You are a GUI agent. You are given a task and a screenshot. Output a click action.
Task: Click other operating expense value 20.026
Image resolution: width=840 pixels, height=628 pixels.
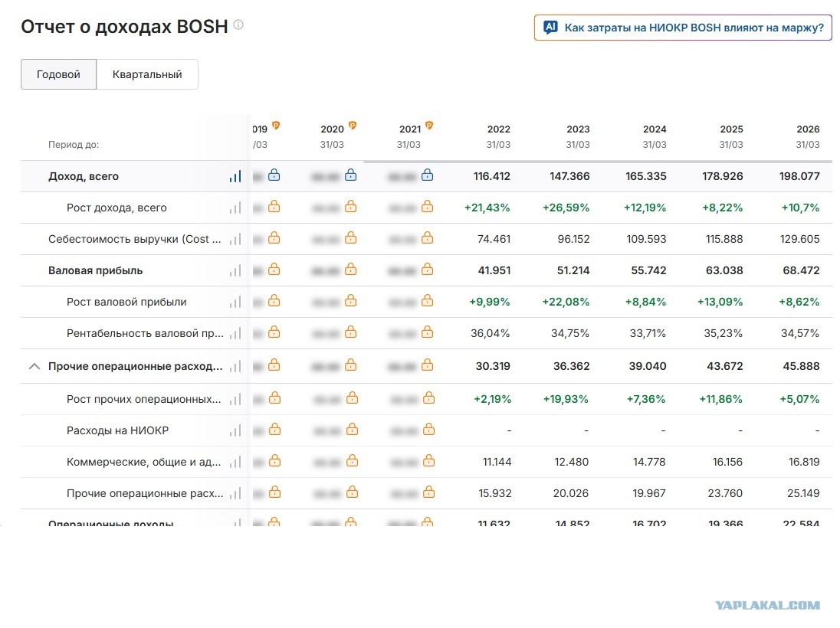[x=570, y=494]
